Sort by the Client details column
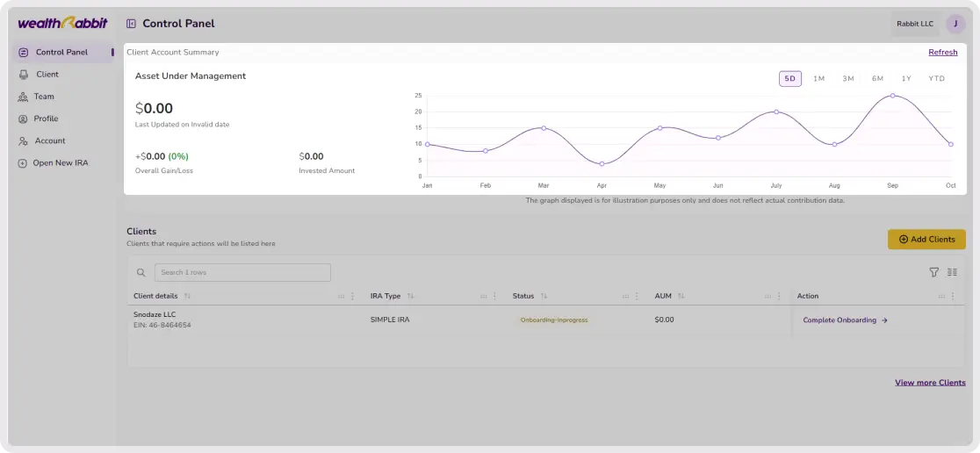Screen dimensions: 980x453 [187, 296]
